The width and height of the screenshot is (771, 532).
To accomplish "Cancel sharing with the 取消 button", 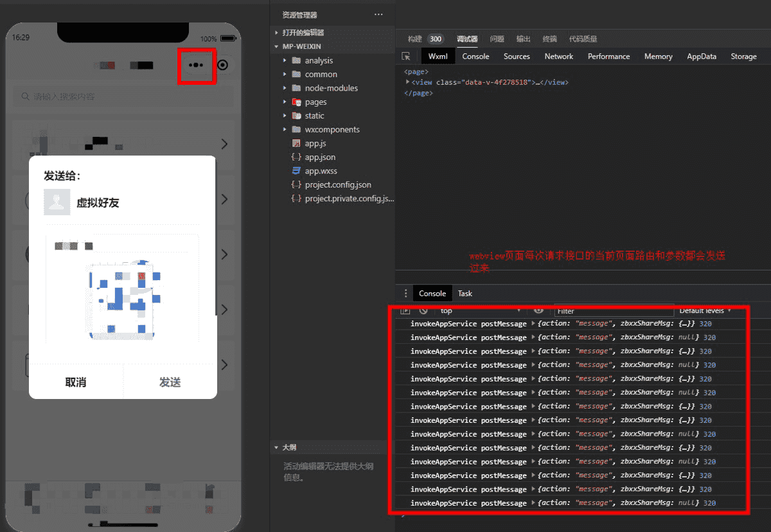I will [x=76, y=382].
